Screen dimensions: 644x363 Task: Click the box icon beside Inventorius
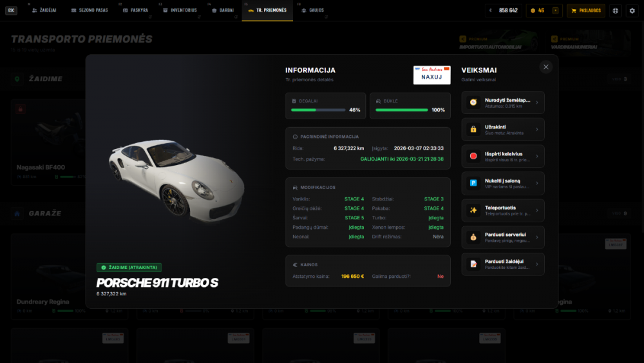165,10
